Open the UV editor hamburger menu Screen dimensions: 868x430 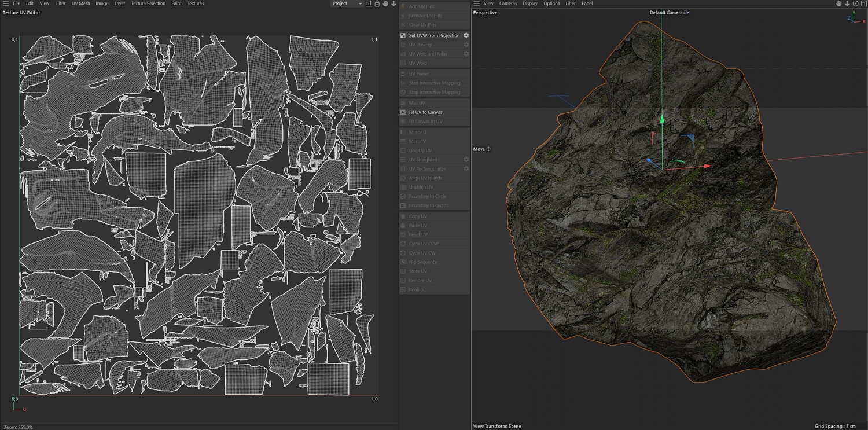pos(6,3)
